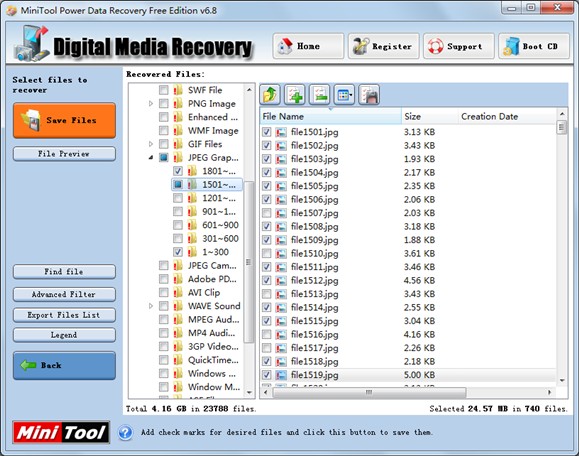This screenshot has height=456, width=579.
Task: Click the folder icon next to GIF Files
Action: 178,144
